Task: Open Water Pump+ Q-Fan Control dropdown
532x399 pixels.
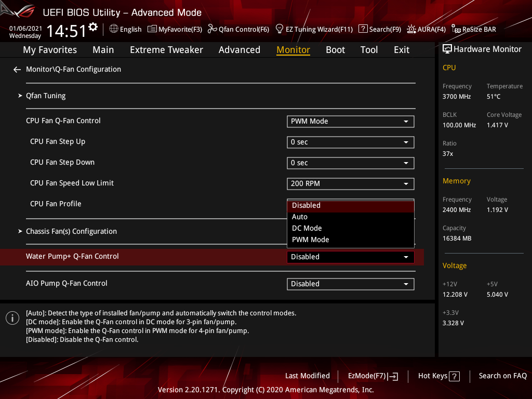Action: pos(351,257)
